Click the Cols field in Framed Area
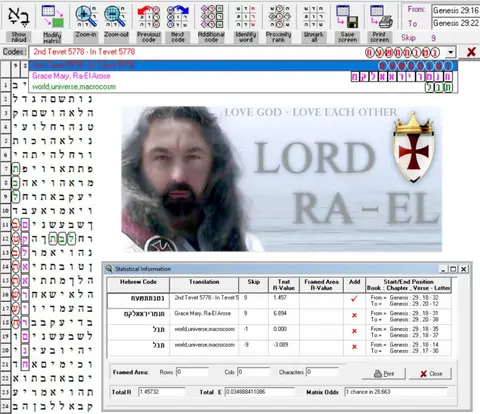The height and width of the screenshot is (414, 480). click(253, 372)
